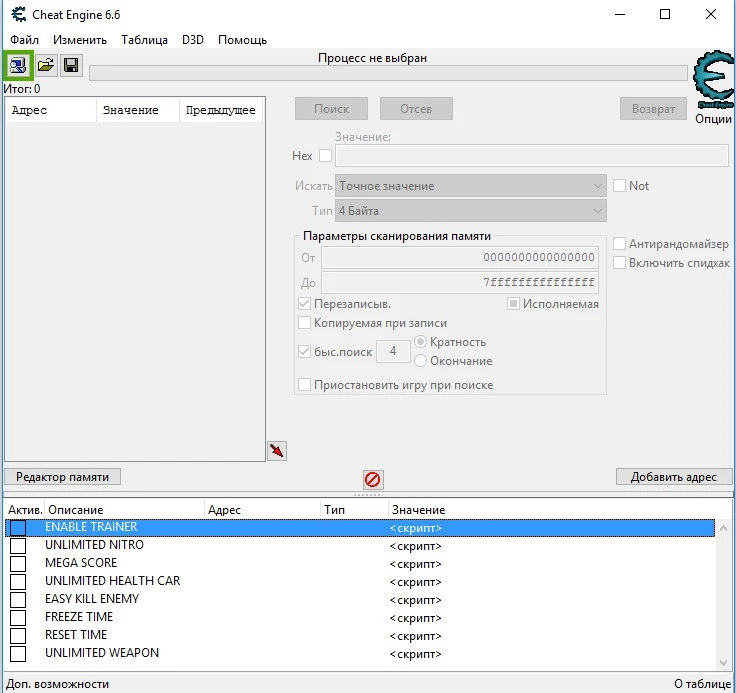Click <скрипт> value in UNLIMITED WEAPON row

415,654
